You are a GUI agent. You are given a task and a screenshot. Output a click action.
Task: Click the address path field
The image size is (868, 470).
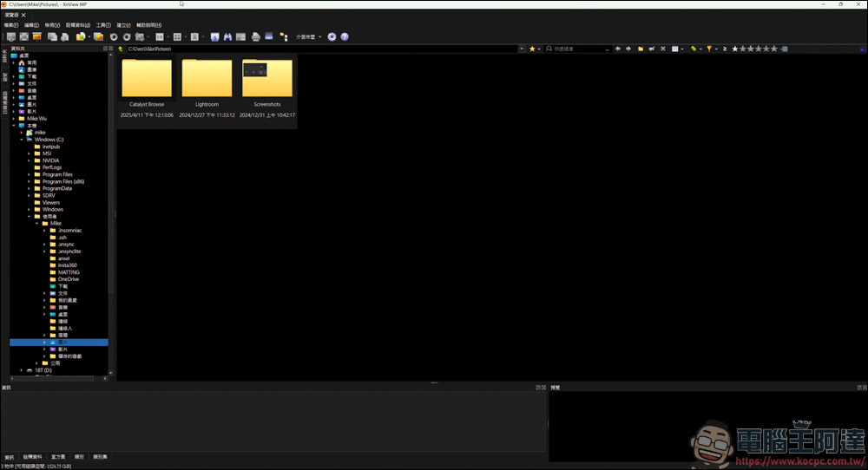tap(322, 49)
